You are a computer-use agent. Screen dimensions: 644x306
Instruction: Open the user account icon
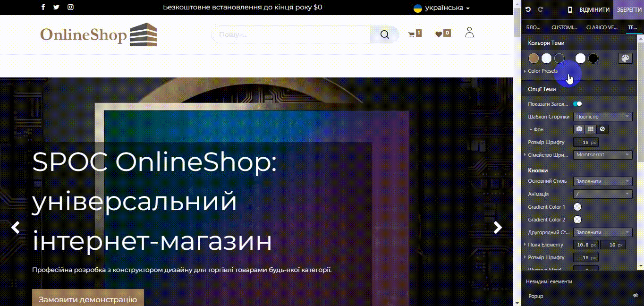pyautogui.click(x=469, y=33)
